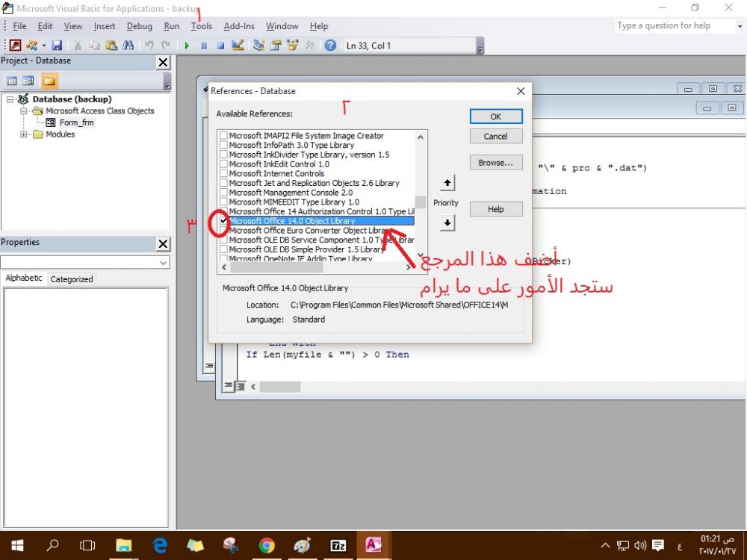Image resolution: width=747 pixels, height=560 pixels.
Task: Confirm references with the OK button
Action: 496,116
